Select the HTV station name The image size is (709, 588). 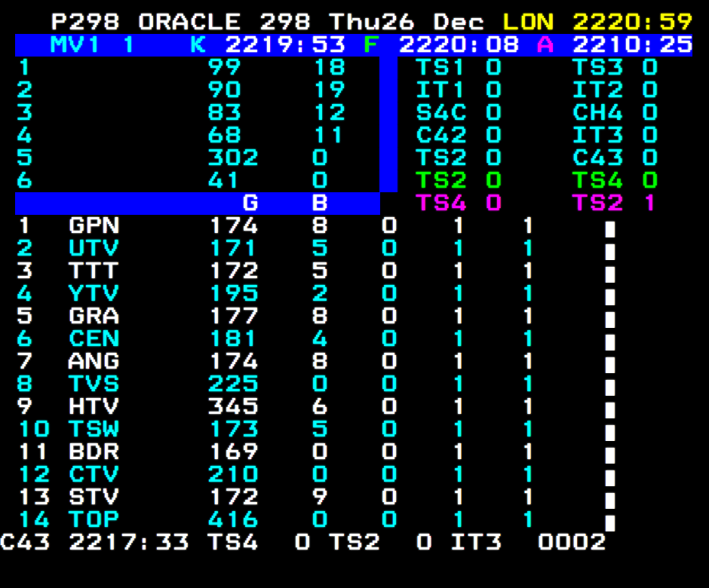(94, 406)
